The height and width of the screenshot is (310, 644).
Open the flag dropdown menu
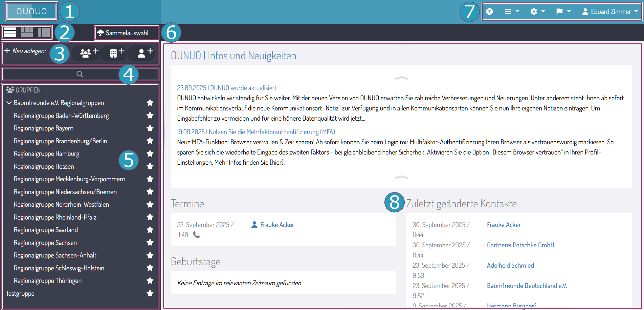(563, 12)
